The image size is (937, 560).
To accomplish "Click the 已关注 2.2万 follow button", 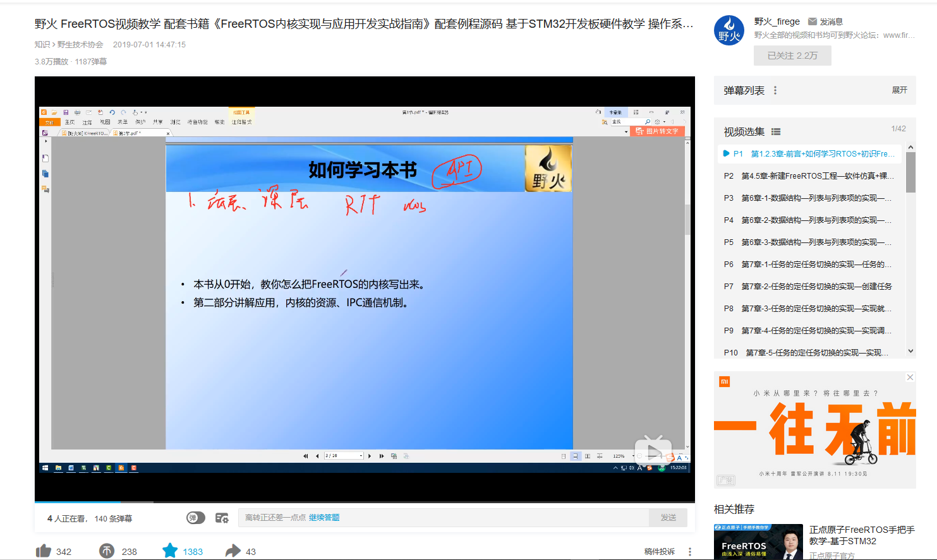I will 792,56.
